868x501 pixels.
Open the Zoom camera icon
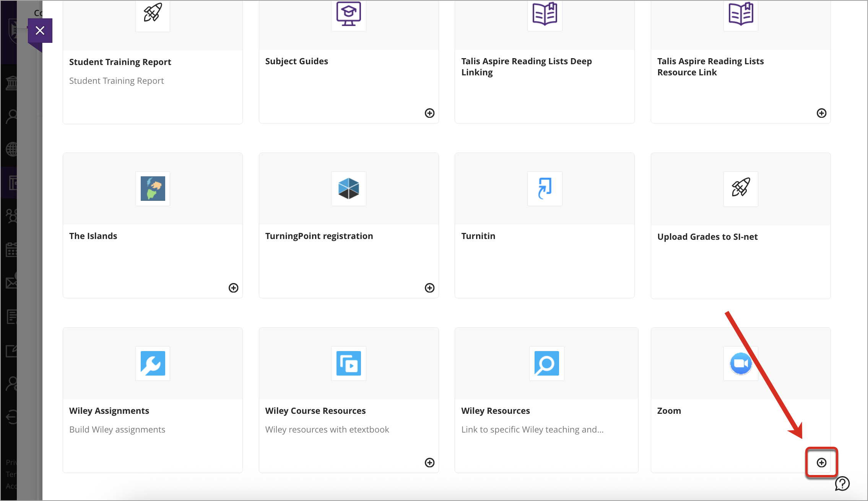[x=741, y=363]
